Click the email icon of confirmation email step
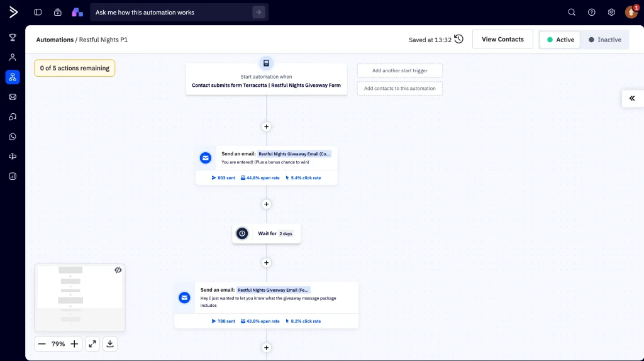This screenshot has width=644, height=361. (206, 158)
